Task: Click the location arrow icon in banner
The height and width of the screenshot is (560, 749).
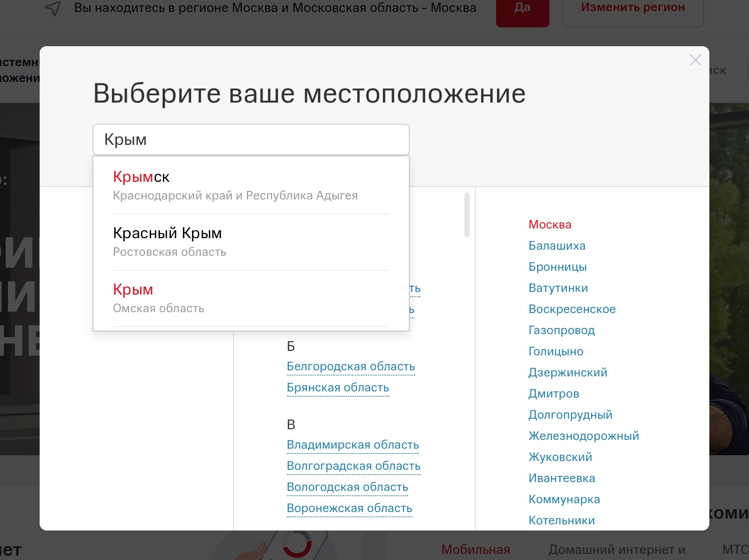Action: point(53,8)
